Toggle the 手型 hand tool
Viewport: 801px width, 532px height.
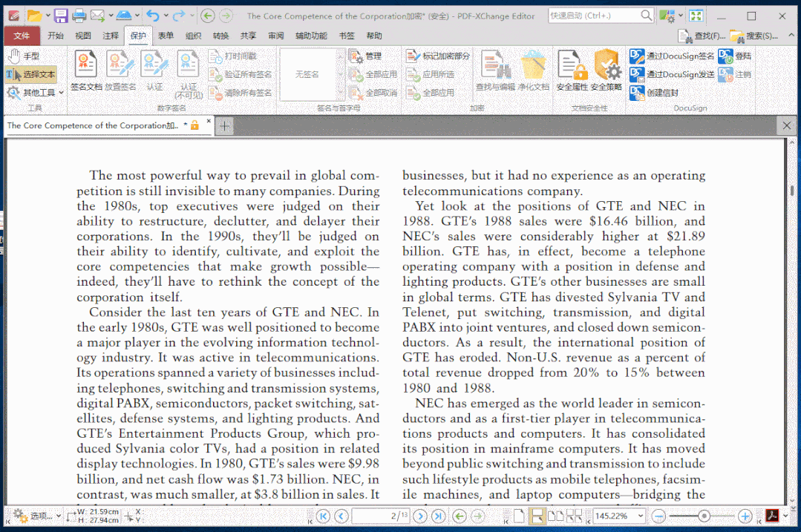(24, 55)
